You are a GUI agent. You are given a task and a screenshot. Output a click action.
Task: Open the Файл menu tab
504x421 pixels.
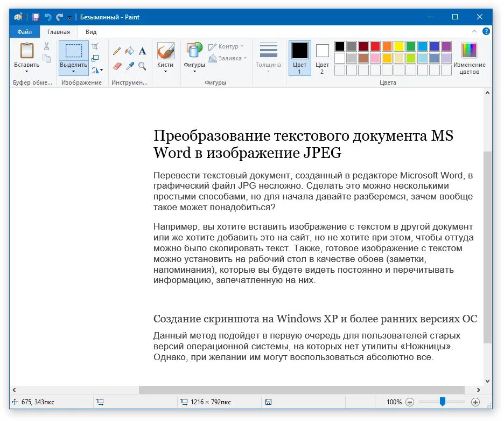pos(24,32)
